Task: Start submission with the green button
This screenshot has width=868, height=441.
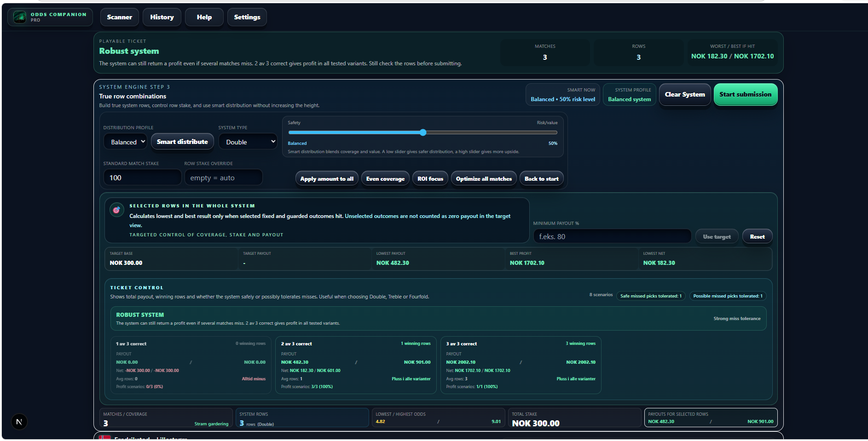Action: pyautogui.click(x=746, y=94)
